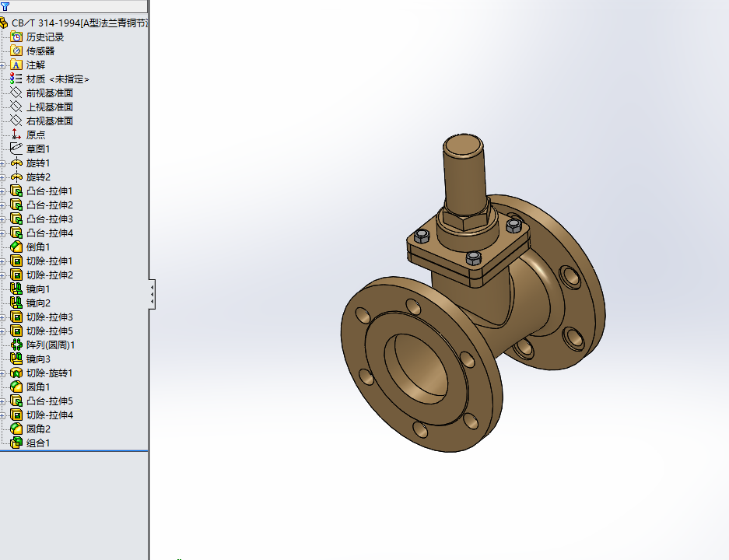Click the 镜向3 mirror feature icon
The height and width of the screenshot is (560, 729).
[16, 359]
